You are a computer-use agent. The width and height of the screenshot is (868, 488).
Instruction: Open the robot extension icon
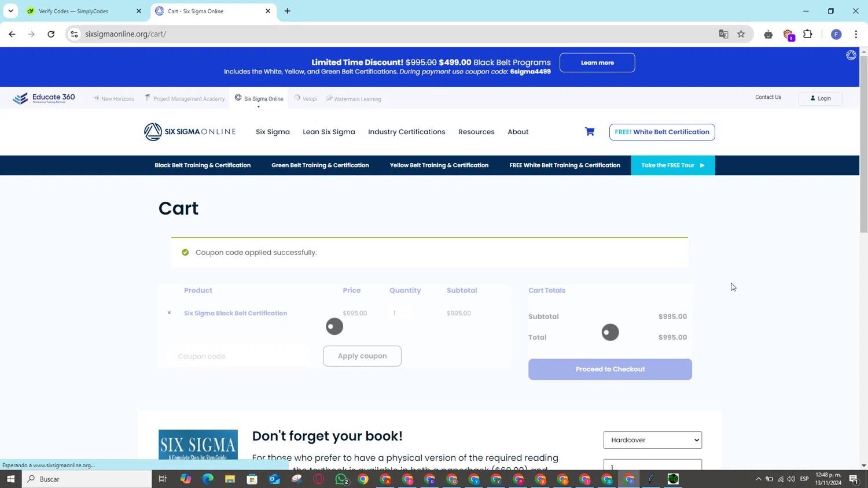pos(768,35)
